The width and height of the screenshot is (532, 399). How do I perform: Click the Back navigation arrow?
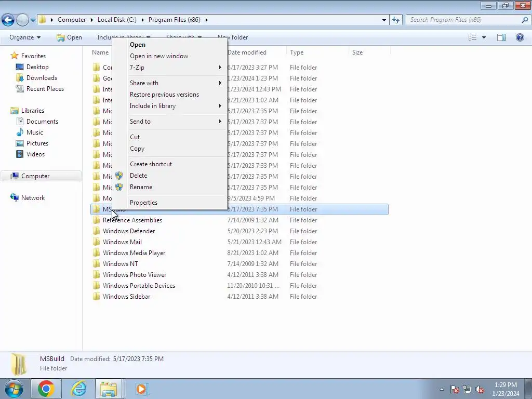click(x=8, y=20)
